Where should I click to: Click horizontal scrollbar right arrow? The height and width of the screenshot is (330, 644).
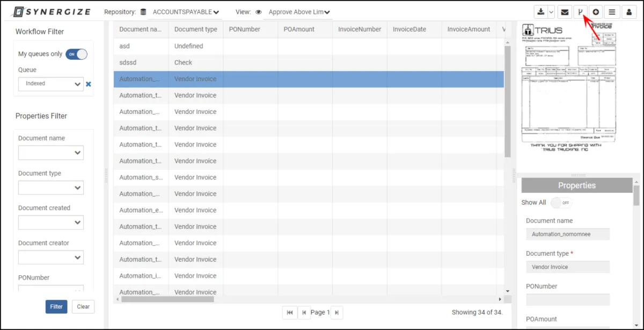(x=501, y=299)
